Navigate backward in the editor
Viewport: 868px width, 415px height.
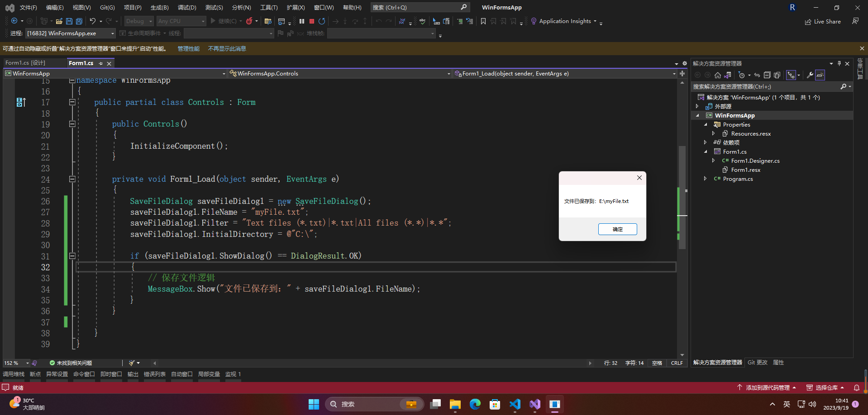[x=14, y=21]
